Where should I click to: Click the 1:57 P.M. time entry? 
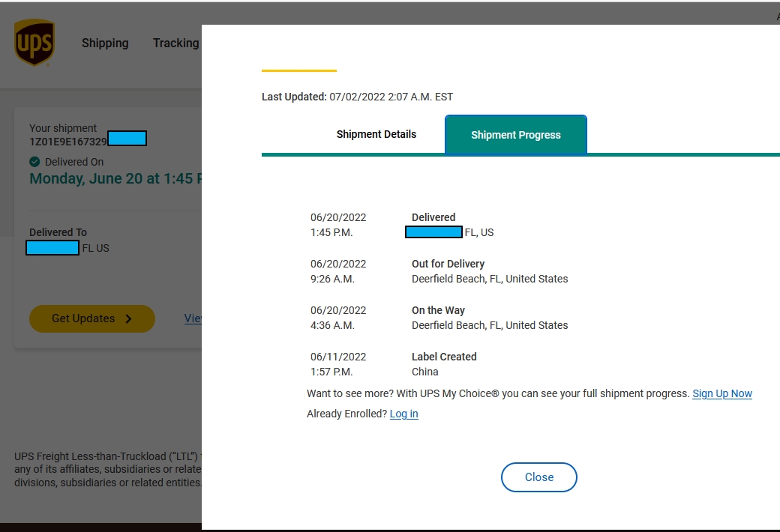(331, 372)
